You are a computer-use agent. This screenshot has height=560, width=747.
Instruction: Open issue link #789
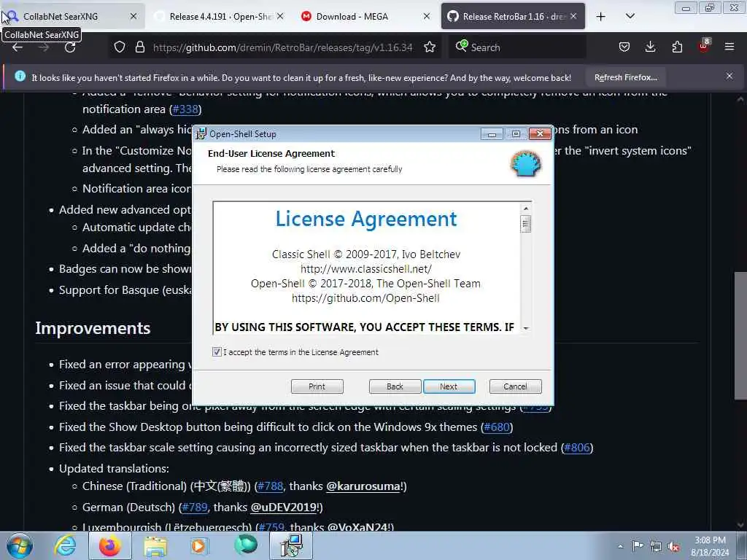coord(194,507)
